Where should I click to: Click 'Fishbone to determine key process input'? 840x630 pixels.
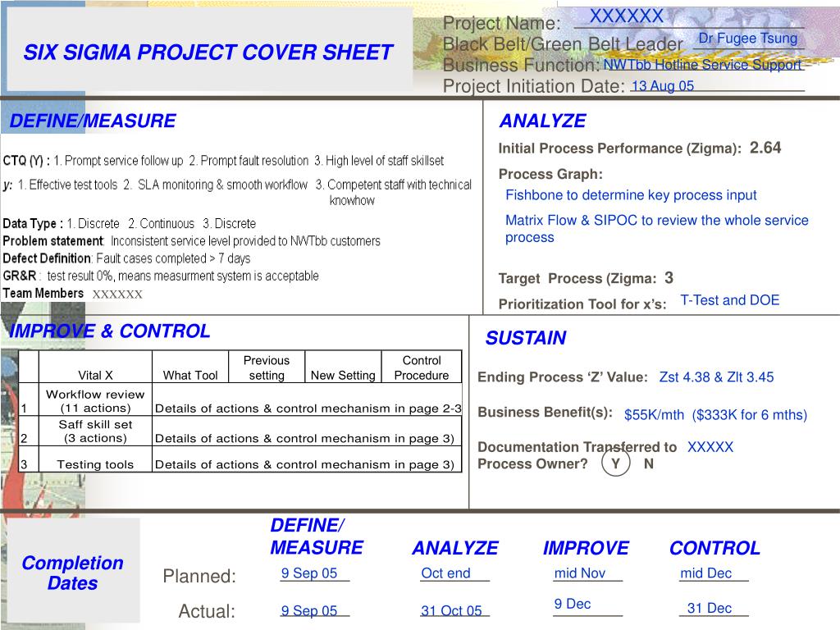631,195
